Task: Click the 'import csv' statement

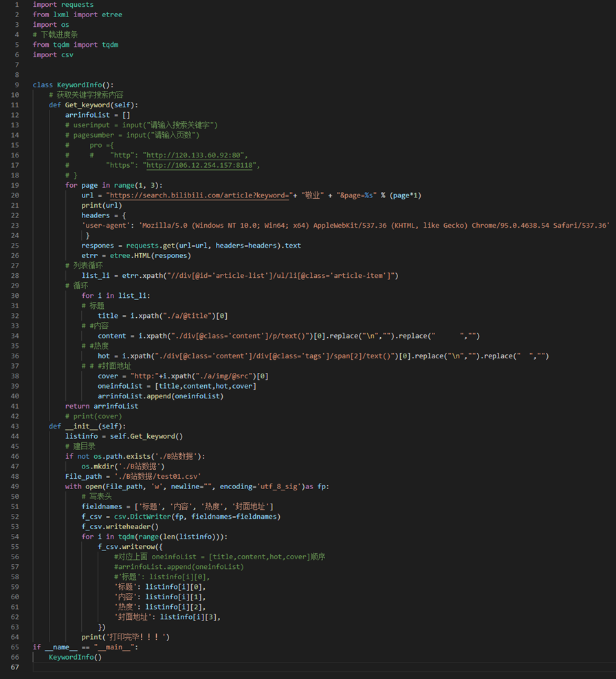Action: point(53,54)
